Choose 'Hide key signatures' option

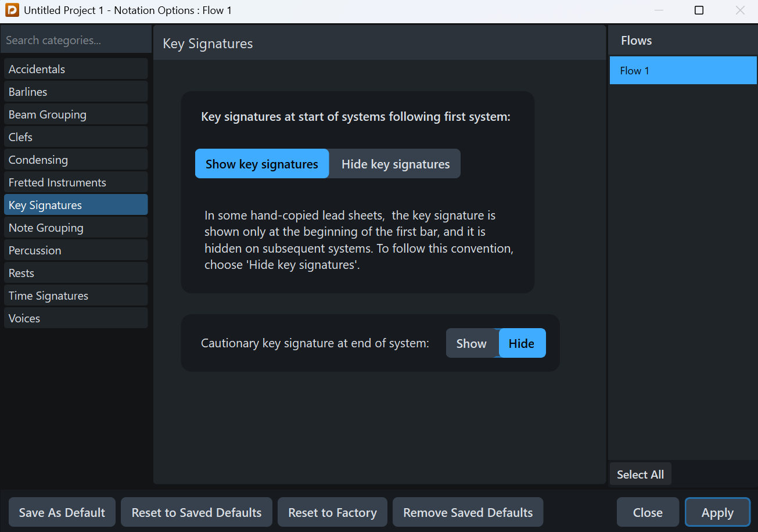pos(395,164)
